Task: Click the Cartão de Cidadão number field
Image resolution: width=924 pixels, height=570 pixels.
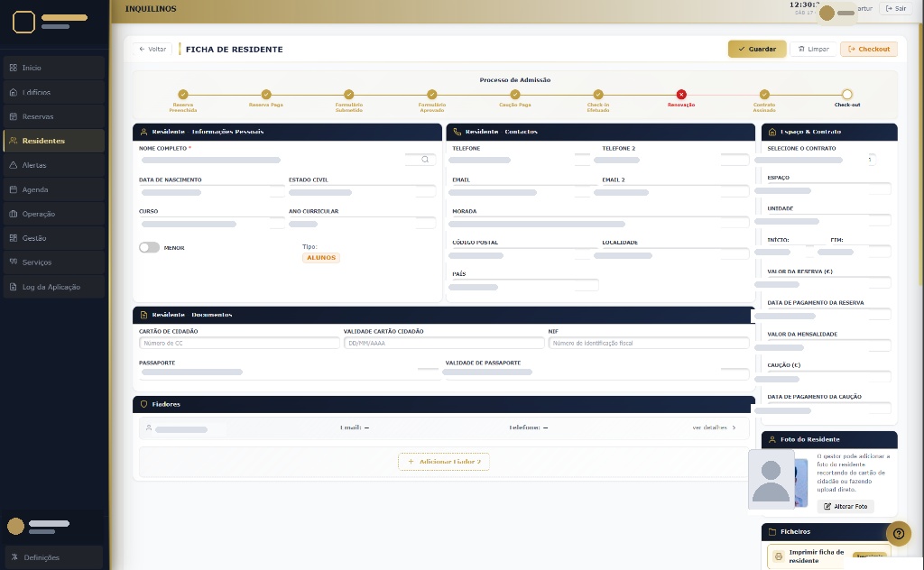Action: point(239,343)
